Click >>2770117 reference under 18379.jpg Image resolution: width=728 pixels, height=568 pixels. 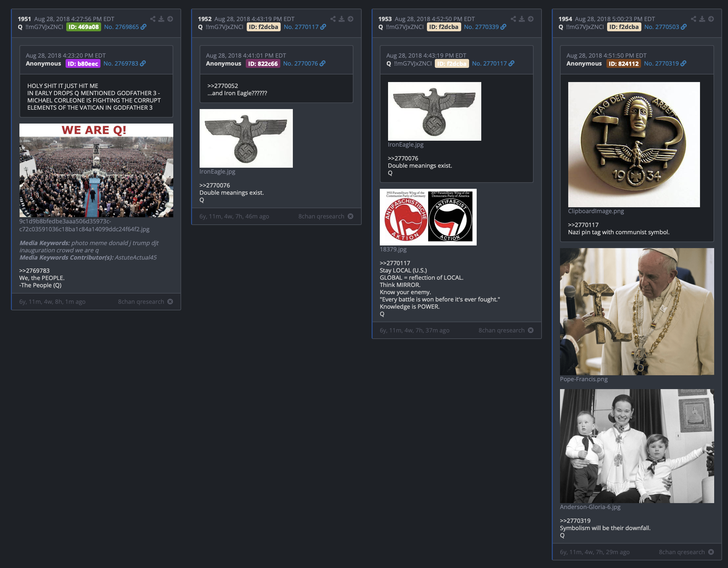coord(395,263)
